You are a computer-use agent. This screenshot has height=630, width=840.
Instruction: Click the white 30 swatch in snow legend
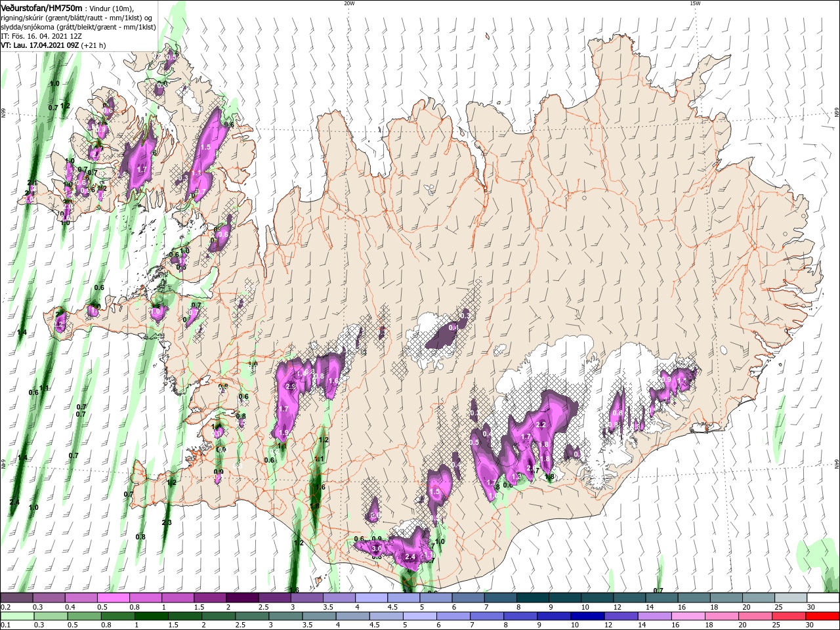pyautogui.click(x=822, y=598)
